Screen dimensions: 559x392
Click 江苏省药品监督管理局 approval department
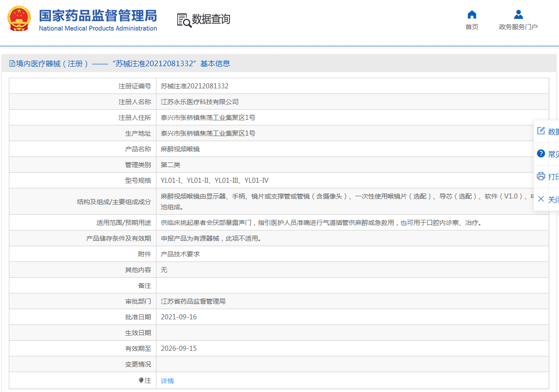[193, 301]
